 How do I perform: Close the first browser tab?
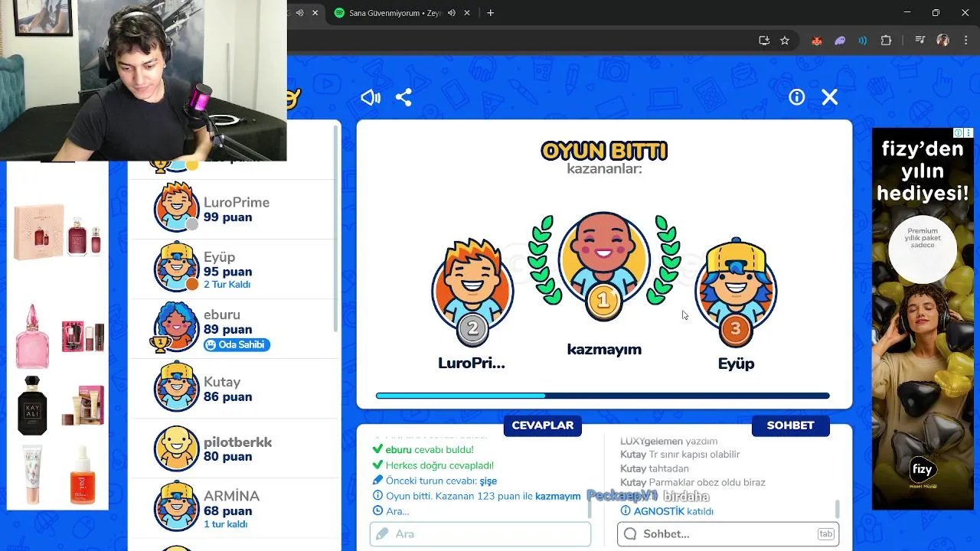[x=315, y=13]
